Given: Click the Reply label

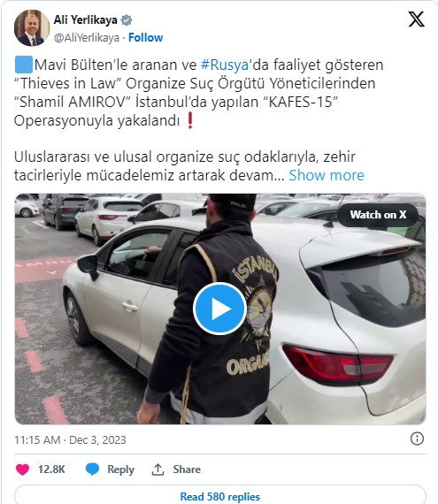Looking at the screenshot, I should (120, 470).
